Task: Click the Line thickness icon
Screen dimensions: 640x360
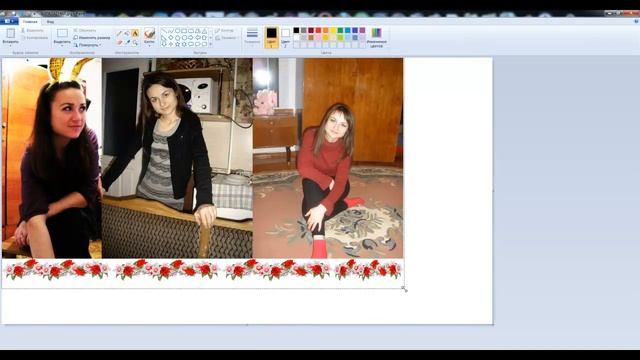Action: click(252, 33)
